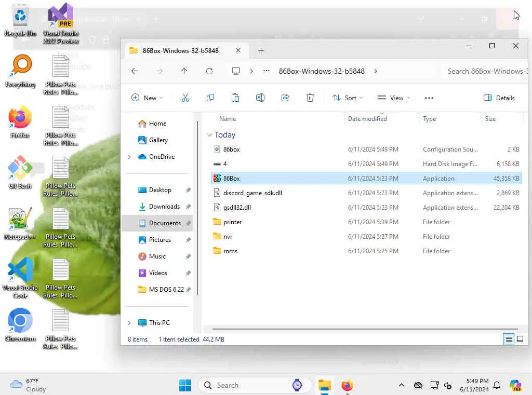Open Visual Studio 2022 Preview shortcut
Image resolution: width=532 pixels, height=395 pixels.
coord(61,23)
